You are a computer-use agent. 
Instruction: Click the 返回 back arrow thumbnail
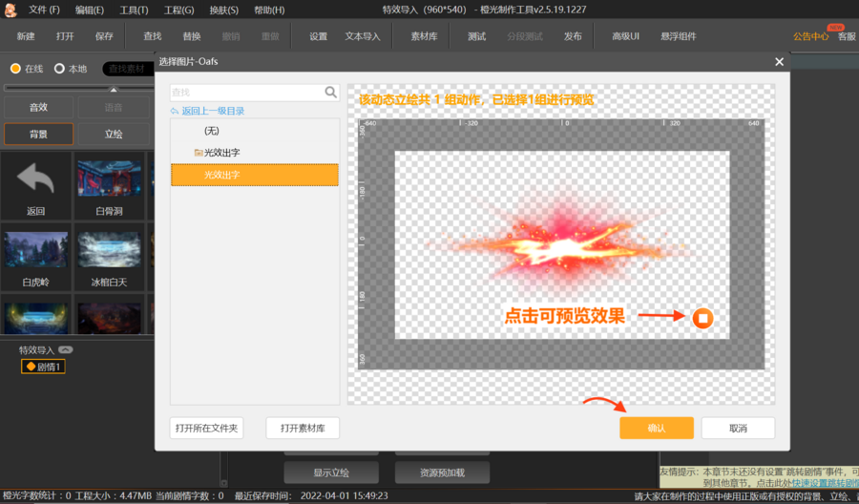36,185
